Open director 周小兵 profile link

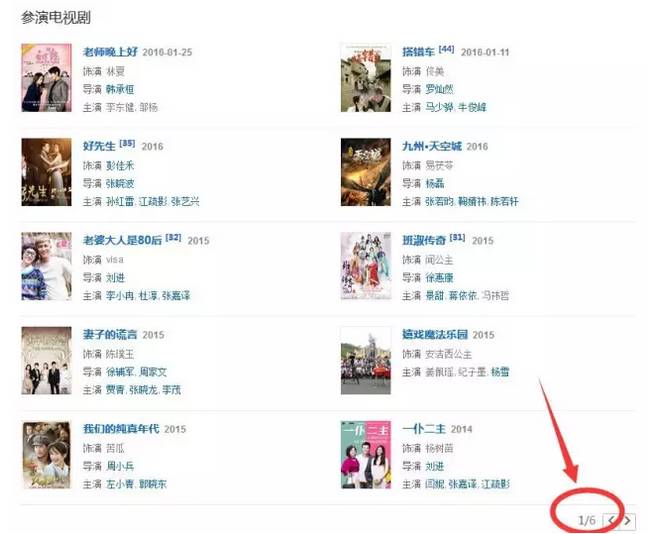(x=120, y=466)
